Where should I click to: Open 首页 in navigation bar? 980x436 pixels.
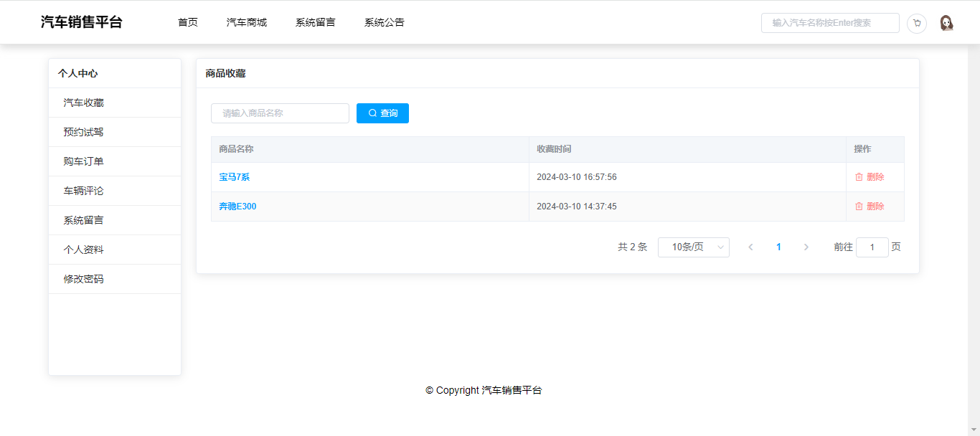tap(188, 22)
